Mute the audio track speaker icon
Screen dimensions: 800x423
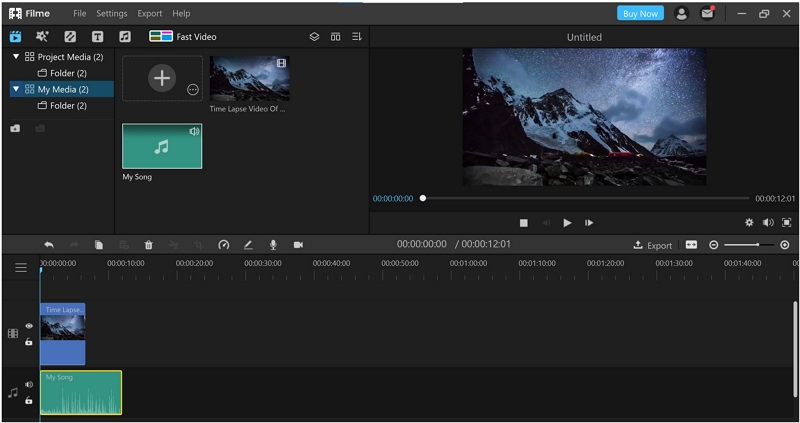(29, 384)
